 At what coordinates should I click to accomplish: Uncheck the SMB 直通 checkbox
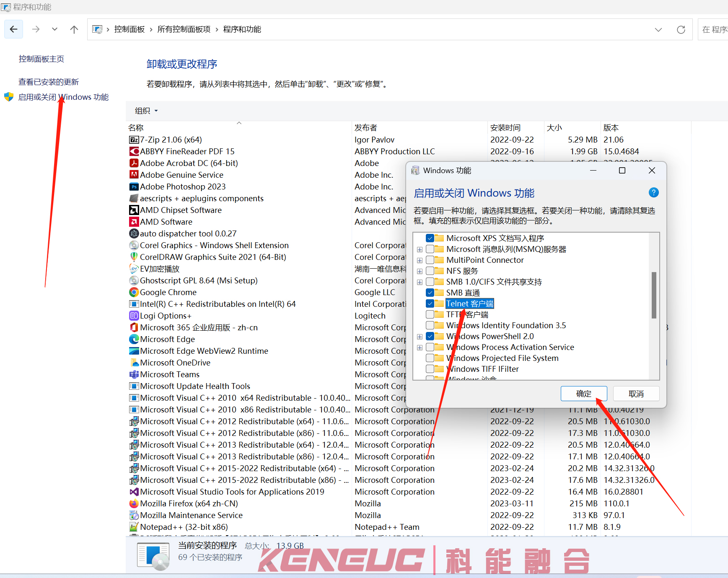click(x=430, y=293)
